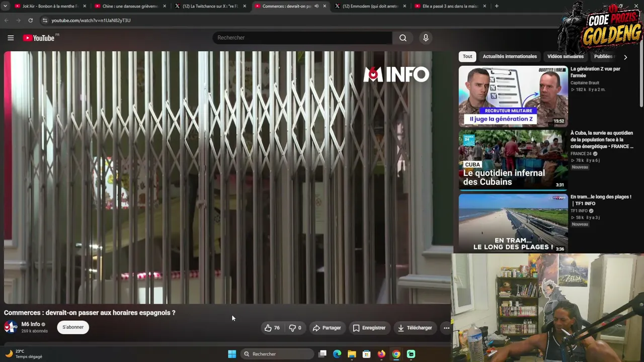Open the YouTube guide hamburger menu
644x362 pixels.
point(11,38)
